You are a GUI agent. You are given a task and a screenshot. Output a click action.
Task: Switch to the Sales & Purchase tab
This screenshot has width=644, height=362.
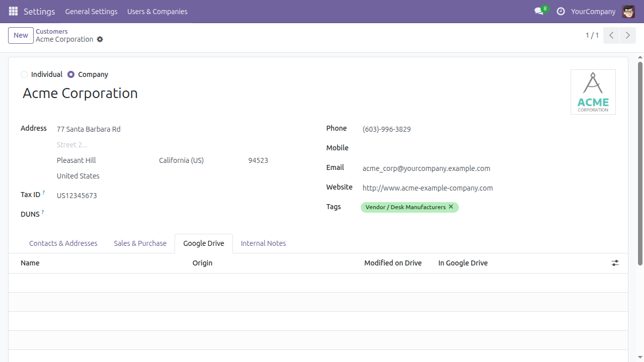pos(140,243)
